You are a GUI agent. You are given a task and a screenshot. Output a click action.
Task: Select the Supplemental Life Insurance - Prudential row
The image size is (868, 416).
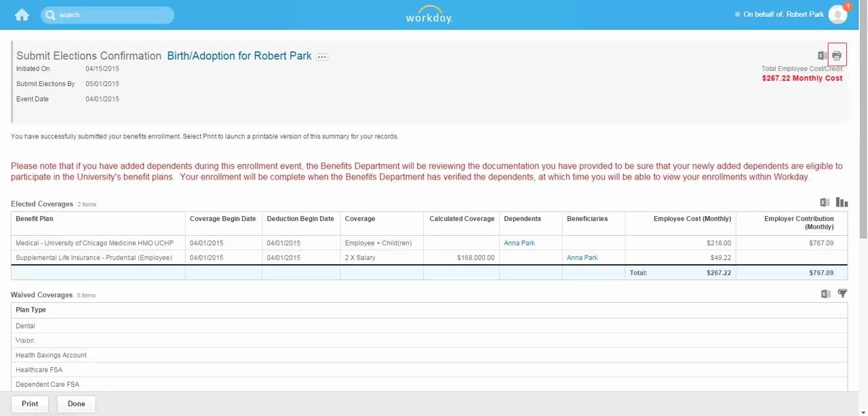click(429, 258)
